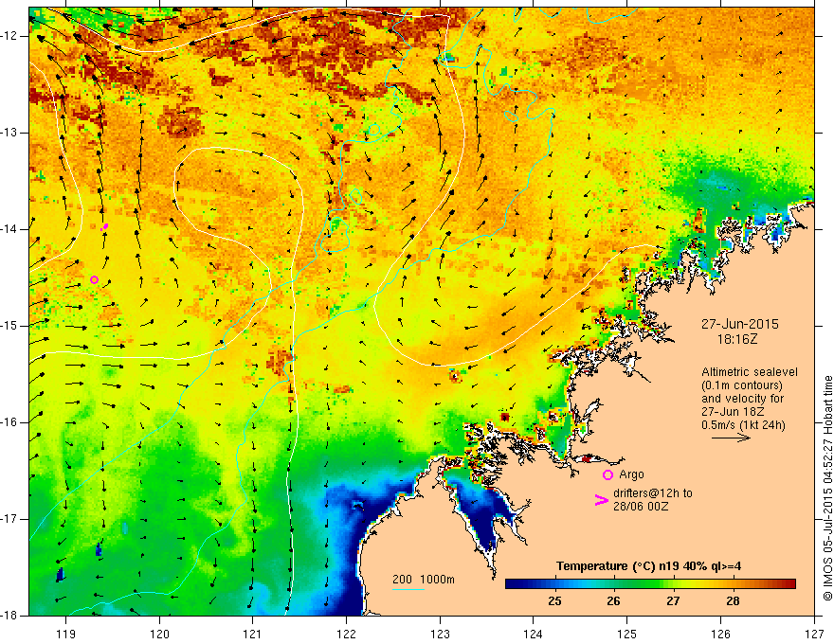This screenshot has width=834, height=644.
Task: Click the longitude axis label 121
Action: click(x=253, y=634)
